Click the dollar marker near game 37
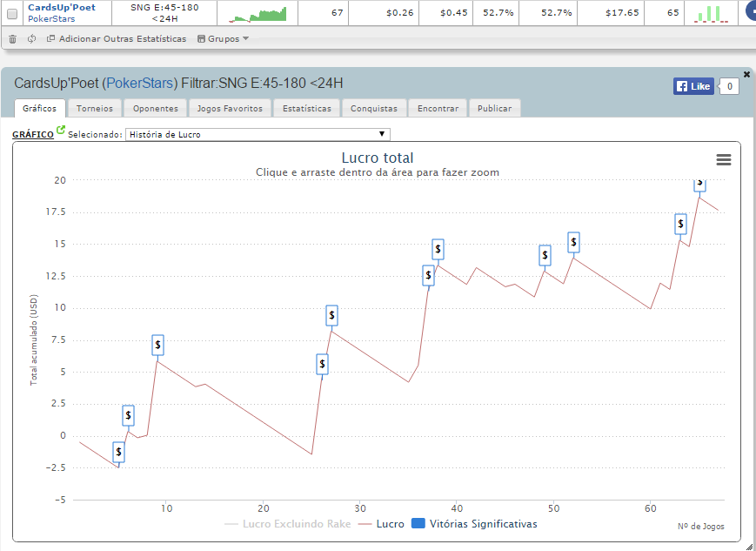This screenshot has height=551, width=756. 428,275
